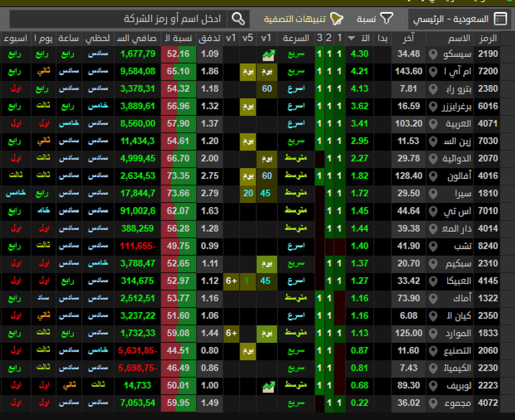This screenshot has height=420, width=515.
Task: Click the location pin icon for التصنيع
Action: pos(433,351)
